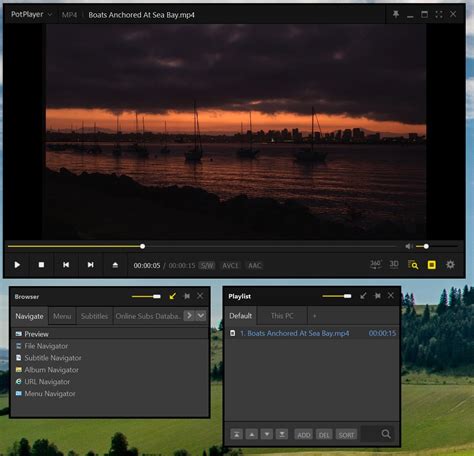The height and width of the screenshot is (456, 474).
Task: Enable 360 degree video mode
Action: tap(376, 265)
